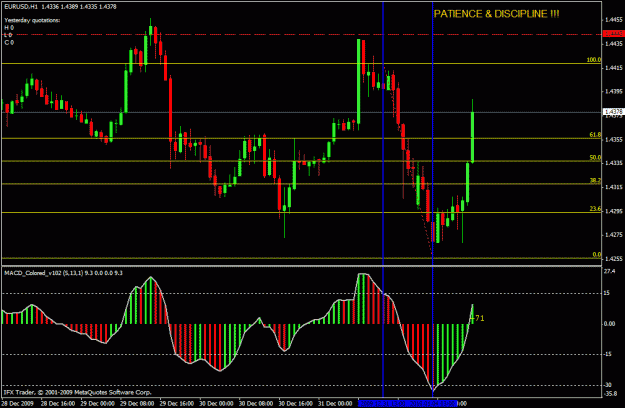The height and width of the screenshot is (408, 625).
Task: Click the '29 Dec 16:00' time axis label
Action: [x=177, y=403]
